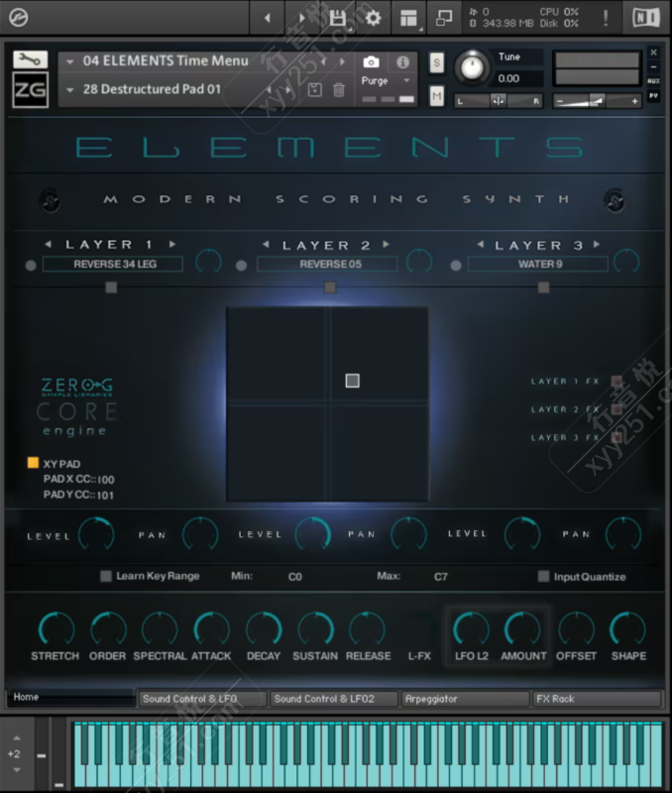This screenshot has width=672, height=793.
Task: Mute the instrument with the M button
Action: tap(436, 95)
